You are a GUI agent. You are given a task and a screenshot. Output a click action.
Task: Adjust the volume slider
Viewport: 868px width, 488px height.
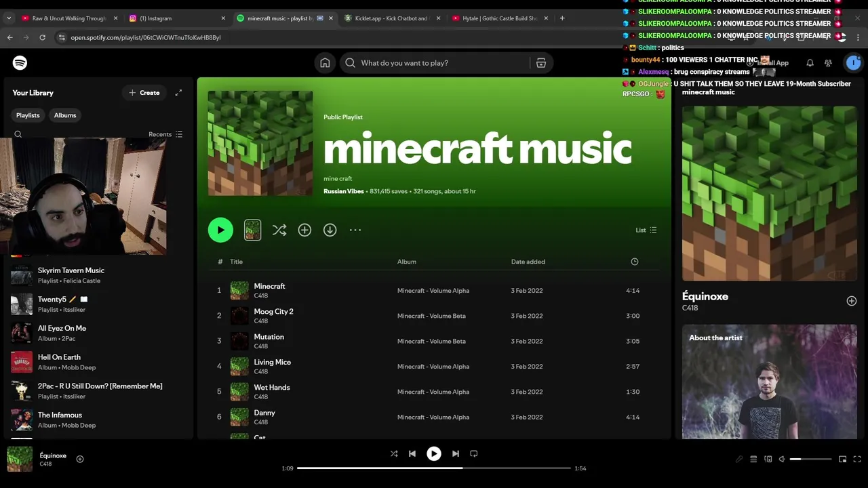[x=810, y=460]
